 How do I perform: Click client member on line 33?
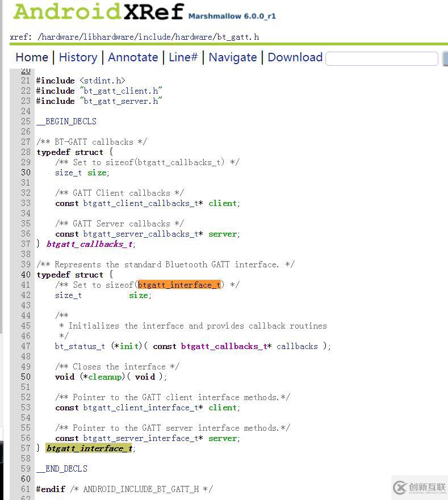point(223,203)
